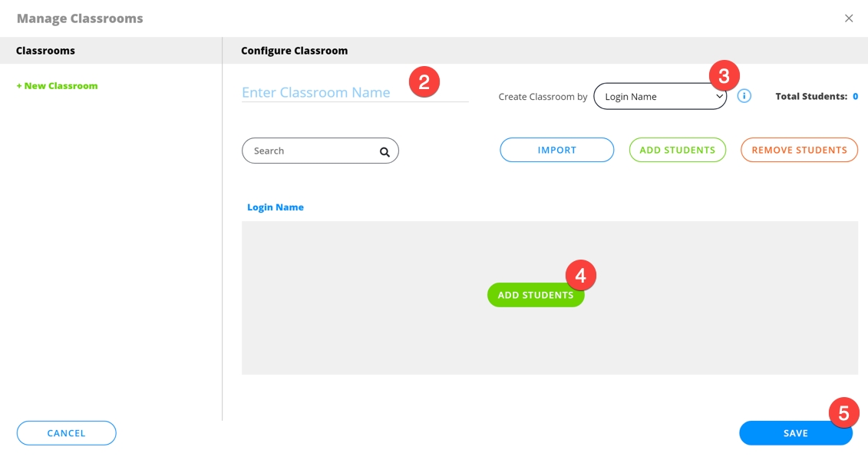Open the Create Classroom by dropdown
This screenshot has height=457, width=868.
coord(660,97)
